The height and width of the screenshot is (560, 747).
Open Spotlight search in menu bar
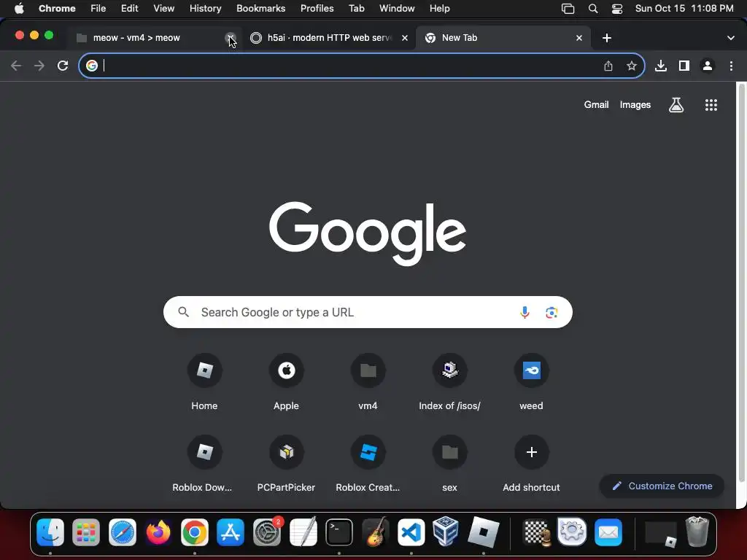pyautogui.click(x=592, y=9)
